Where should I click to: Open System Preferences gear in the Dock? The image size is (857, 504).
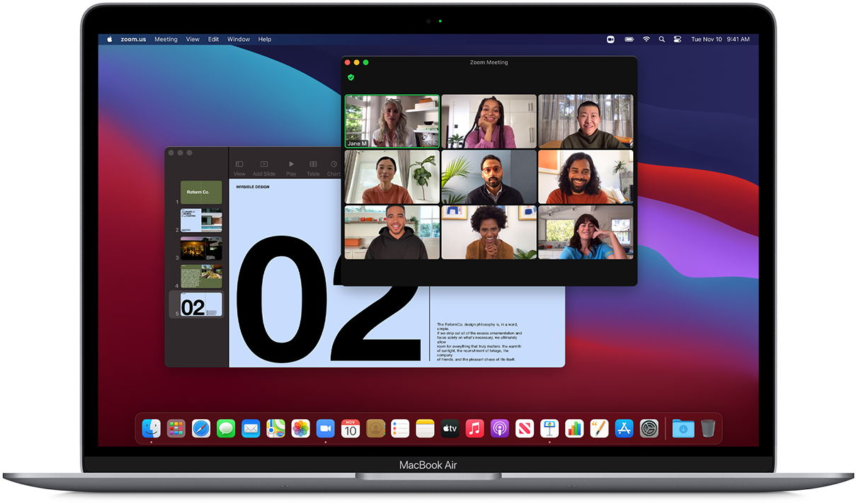[649, 428]
